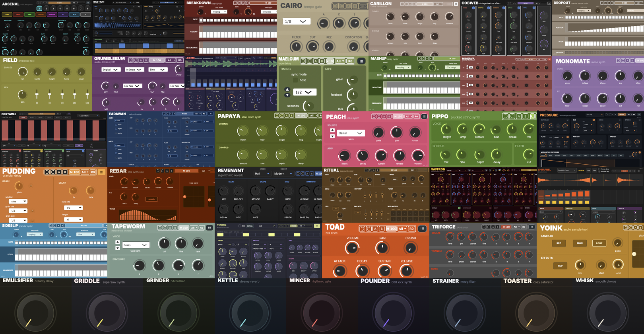Select the A state in Maelcum header
Image resolution: width=644 pixels, height=334 pixels.
pyautogui.click(x=316, y=61)
